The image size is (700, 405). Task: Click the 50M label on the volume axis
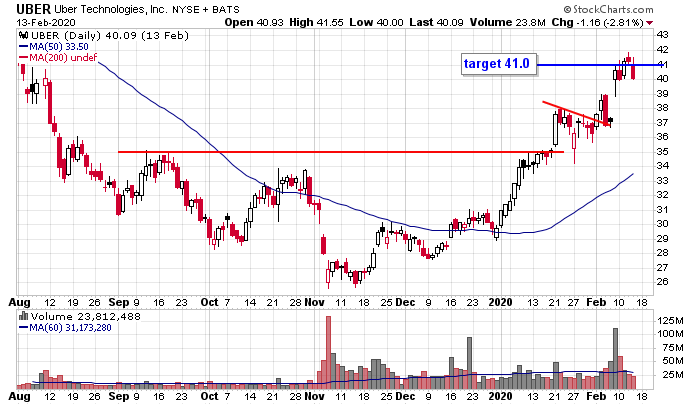(x=673, y=361)
